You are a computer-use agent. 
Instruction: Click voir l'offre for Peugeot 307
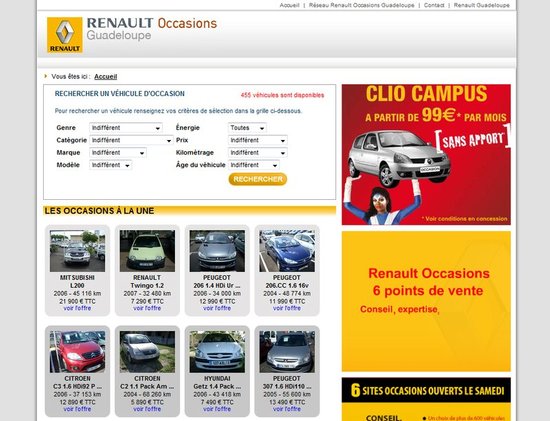287,409
